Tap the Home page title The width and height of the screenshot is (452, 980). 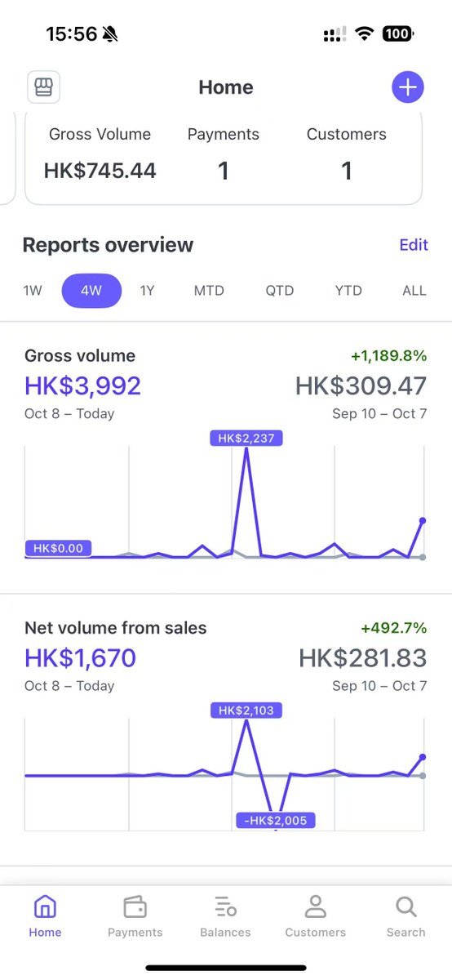point(226,87)
